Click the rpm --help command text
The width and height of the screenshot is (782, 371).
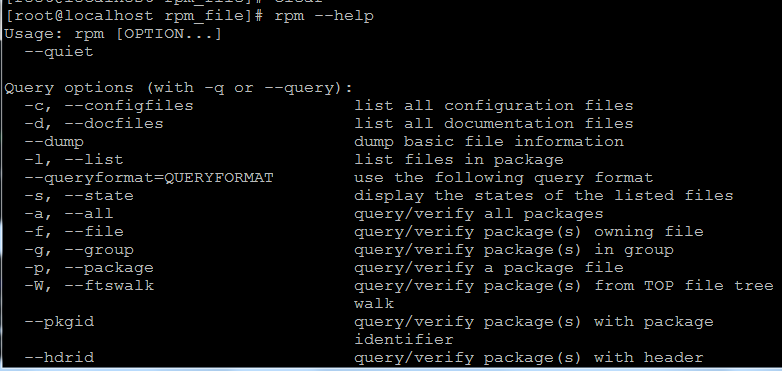point(324,16)
